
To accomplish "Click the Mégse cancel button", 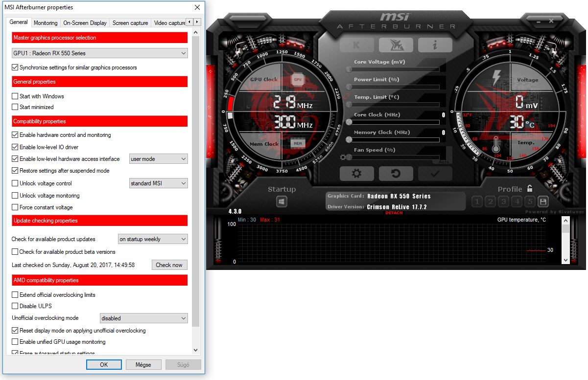I will 143,364.
